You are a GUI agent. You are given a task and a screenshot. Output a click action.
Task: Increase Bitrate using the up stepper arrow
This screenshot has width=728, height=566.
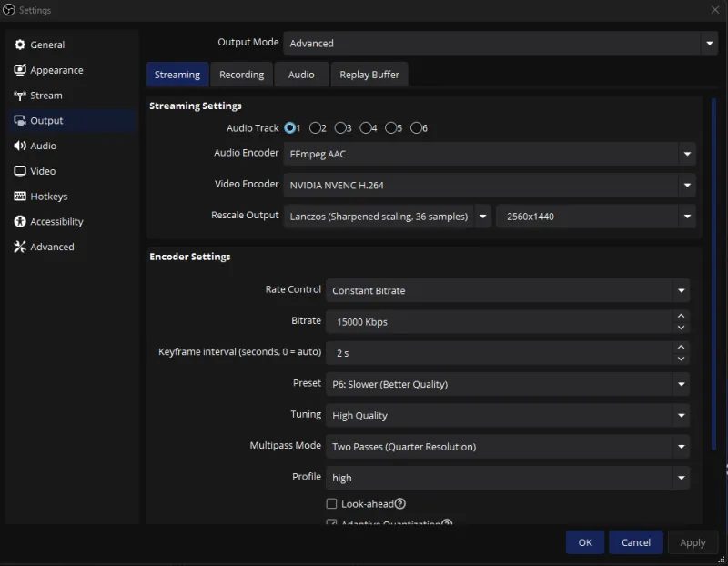coord(681,316)
